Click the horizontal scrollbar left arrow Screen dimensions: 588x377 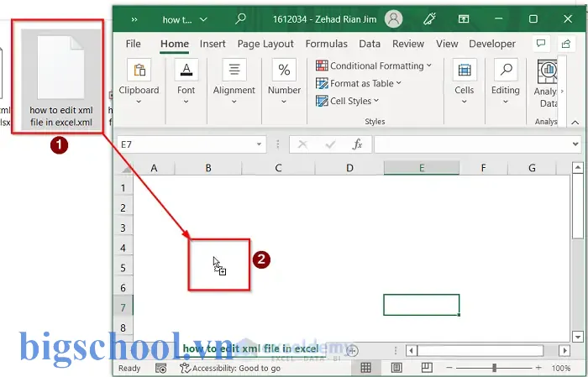pos(412,351)
